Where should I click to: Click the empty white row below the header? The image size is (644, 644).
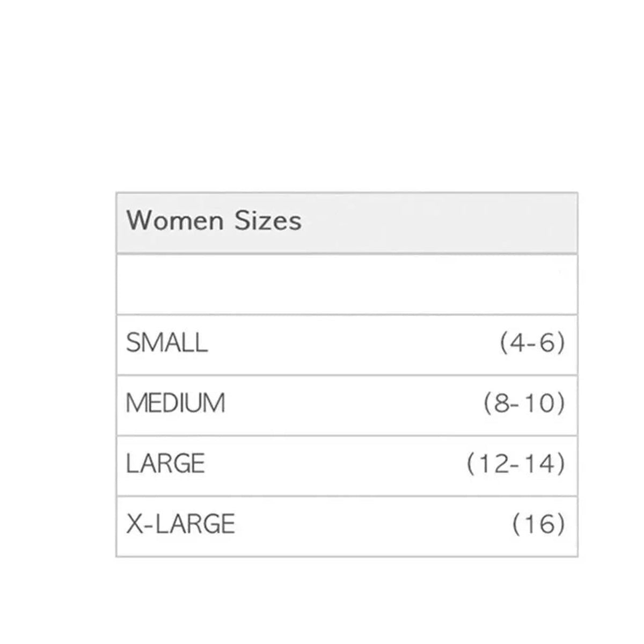point(347,284)
